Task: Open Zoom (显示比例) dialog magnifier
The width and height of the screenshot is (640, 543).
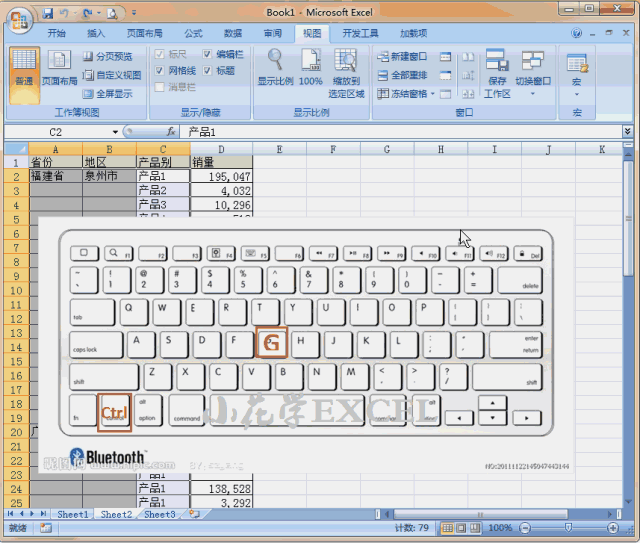Action: [276, 67]
